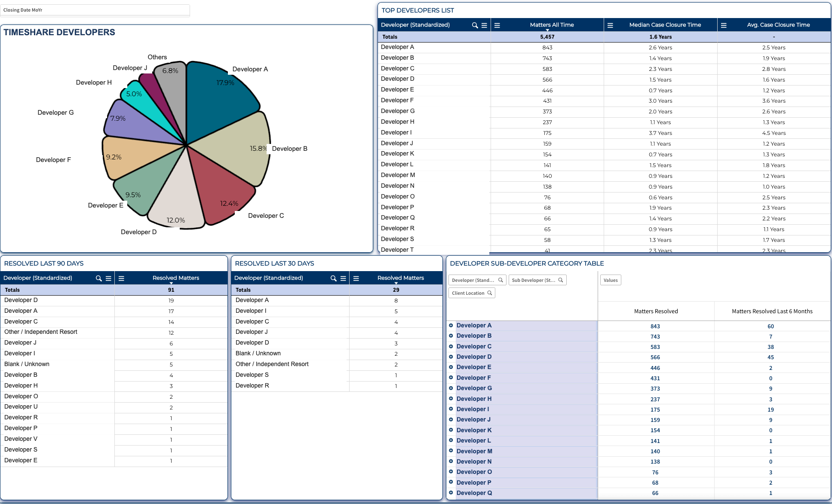Expand the Developer Q pivot row
832x504 pixels.
(451, 493)
